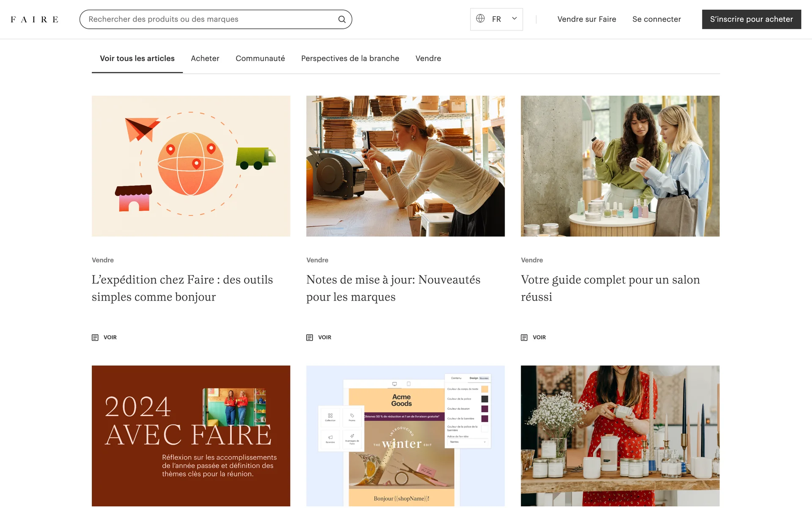
Task: Open the globe shipping illustration thumbnail
Action: (x=191, y=166)
